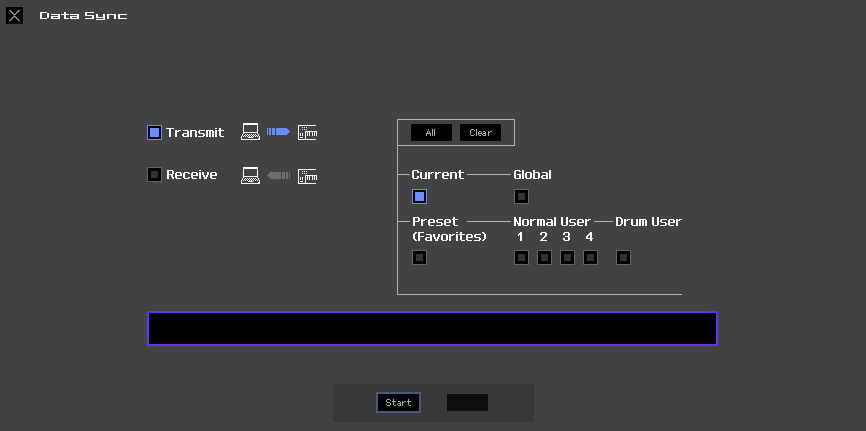The image size is (866, 431).
Task: Select the Receive option checkbox
Action: (154, 175)
